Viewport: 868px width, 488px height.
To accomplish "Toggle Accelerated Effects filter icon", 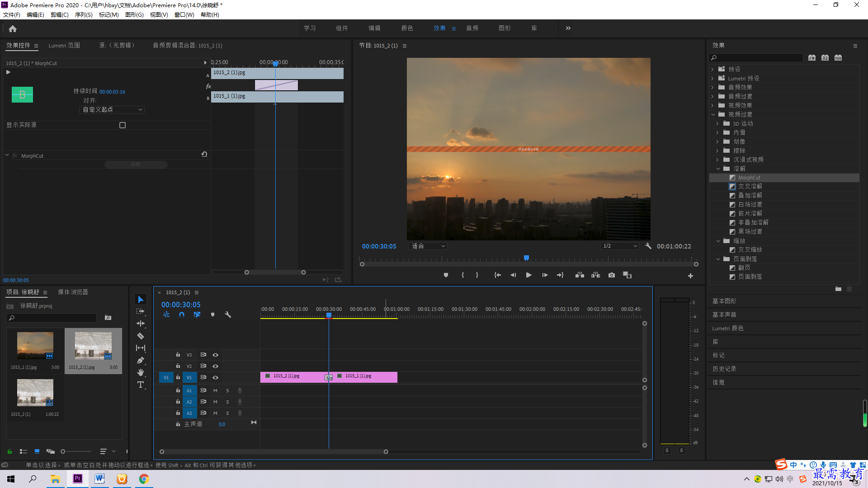I will [x=812, y=58].
